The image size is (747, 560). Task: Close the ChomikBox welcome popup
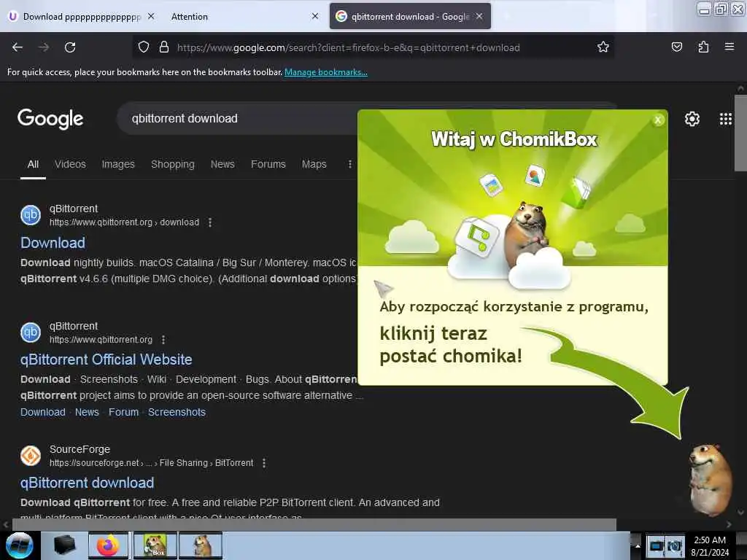tap(658, 120)
